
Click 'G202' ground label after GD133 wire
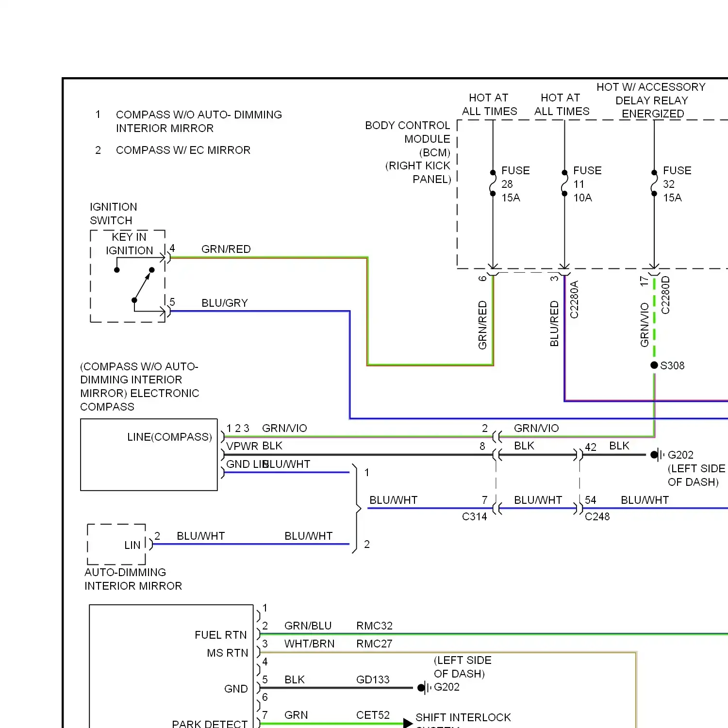tap(447, 687)
